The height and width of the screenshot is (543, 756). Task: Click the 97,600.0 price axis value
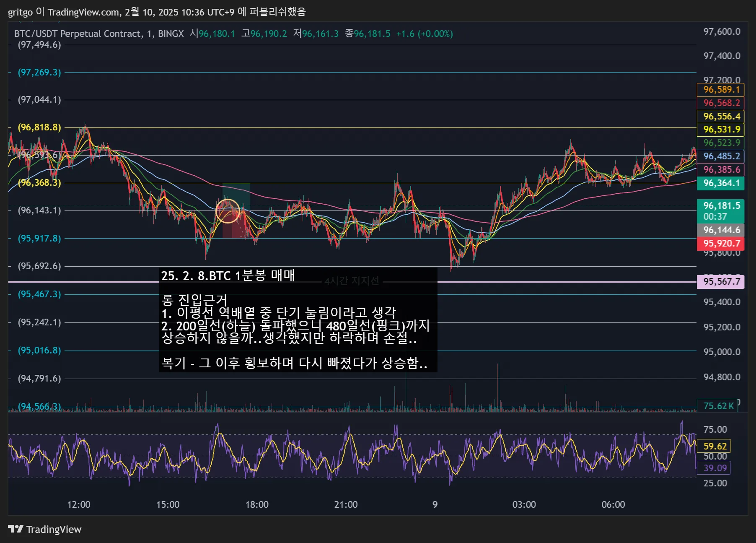(x=722, y=32)
